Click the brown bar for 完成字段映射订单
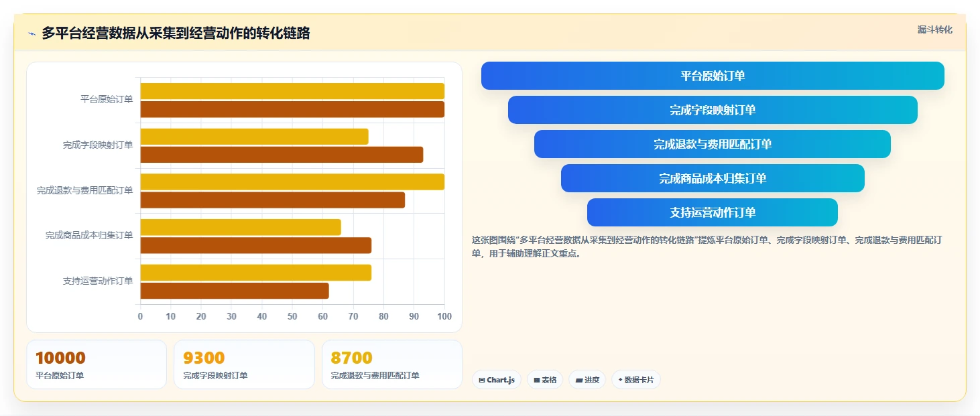Viewport: 980px width, 416px height. [x=282, y=155]
